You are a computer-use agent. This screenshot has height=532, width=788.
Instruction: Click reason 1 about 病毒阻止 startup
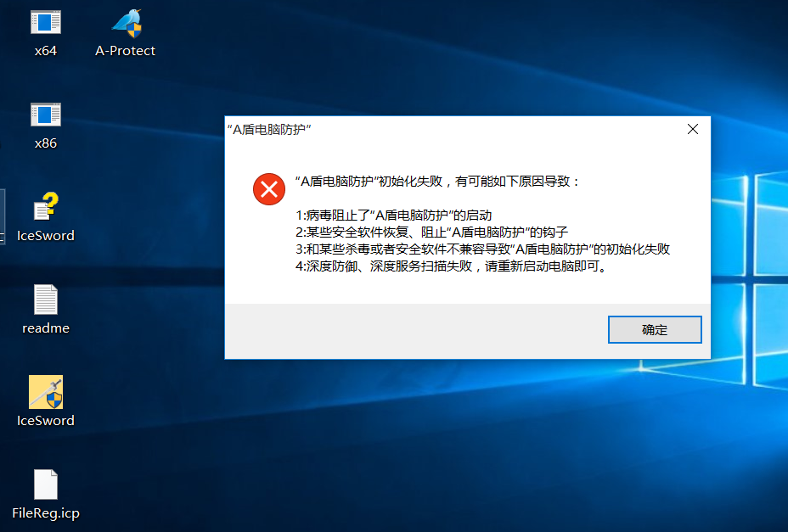(x=393, y=216)
